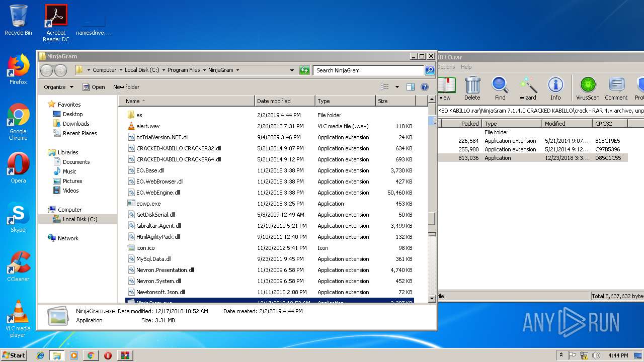This screenshot has width=644, height=362.
Task: Sort WinRAR list by CRC32 column
Action: click(609, 124)
